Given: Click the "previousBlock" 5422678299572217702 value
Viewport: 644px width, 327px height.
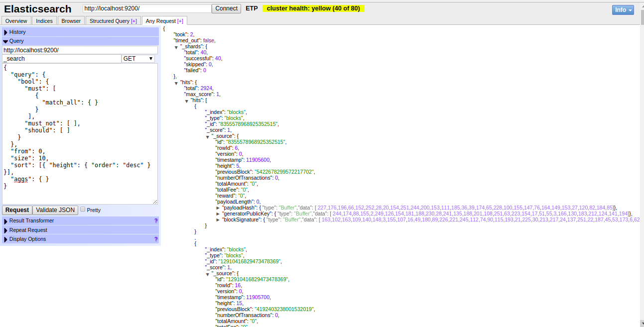Looking at the screenshot, I should (284, 172).
